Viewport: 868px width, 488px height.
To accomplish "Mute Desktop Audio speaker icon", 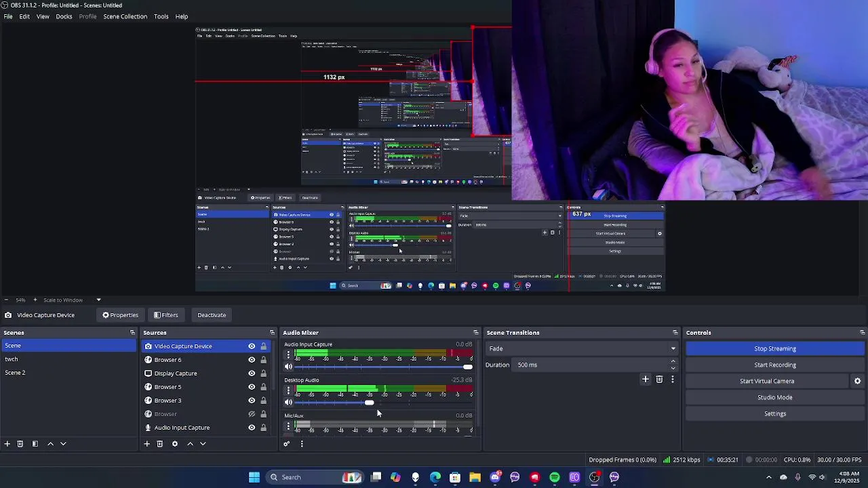I will point(288,403).
